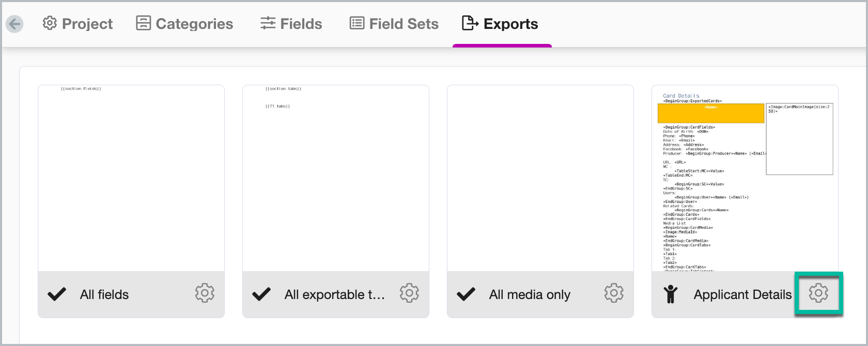Click the All media only label
The image size is (868, 346).
530,294
